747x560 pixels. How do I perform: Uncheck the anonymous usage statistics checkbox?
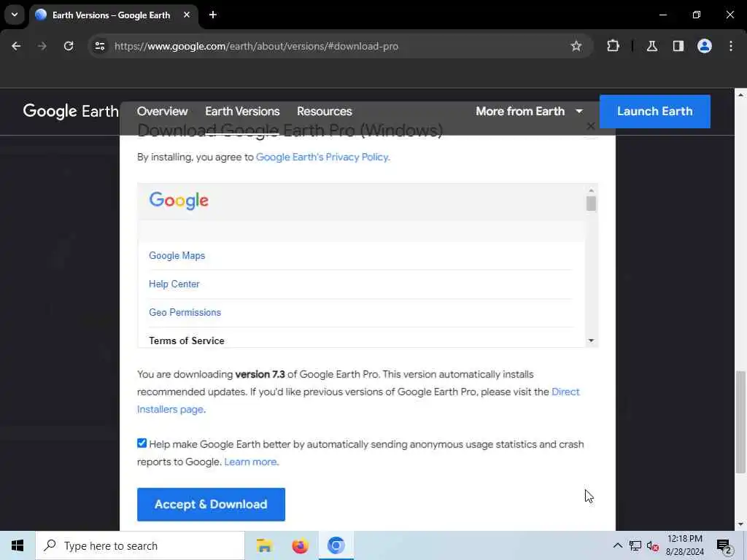click(x=142, y=443)
